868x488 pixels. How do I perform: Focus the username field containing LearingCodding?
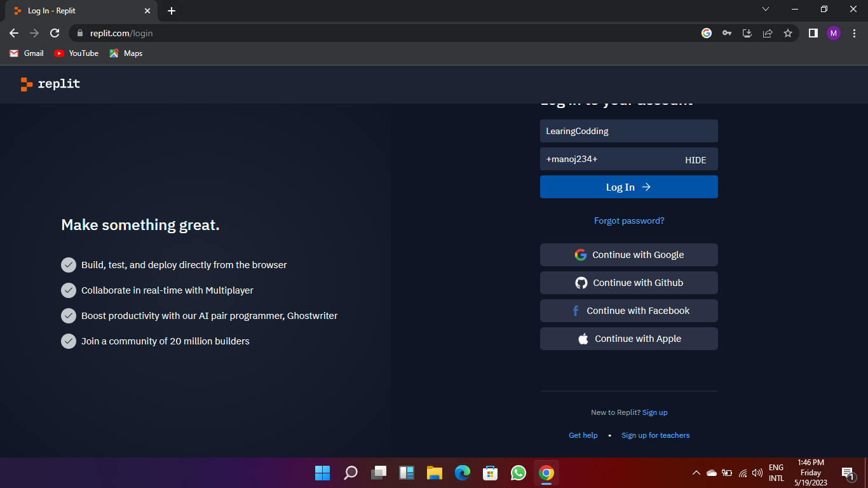pos(629,131)
